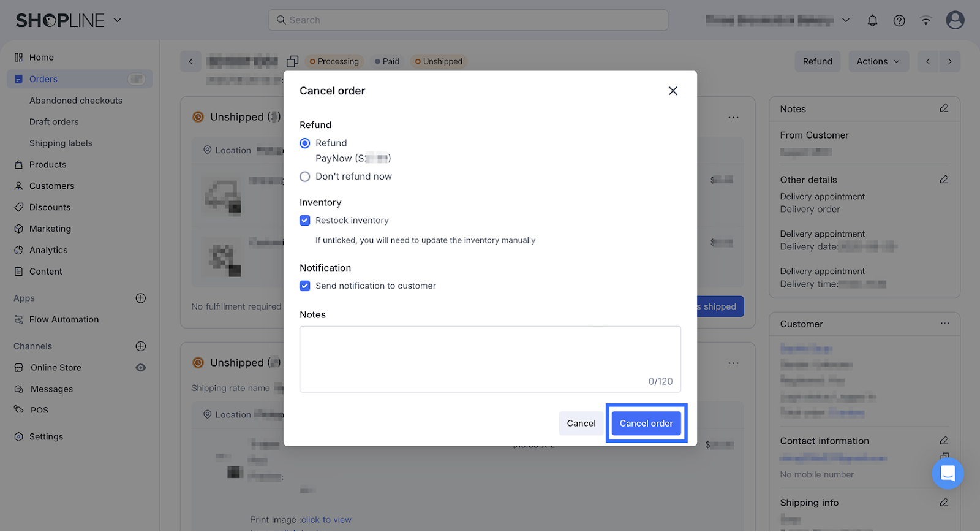Screen dimensions: 980x532
Task: Edit Contact information with pencil icon
Action: (x=944, y=441)
